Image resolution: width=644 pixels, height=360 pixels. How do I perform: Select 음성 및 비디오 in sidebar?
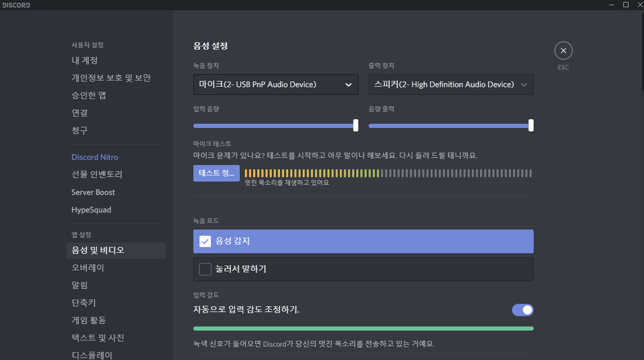pyautogui.click(x=116, y=251)
